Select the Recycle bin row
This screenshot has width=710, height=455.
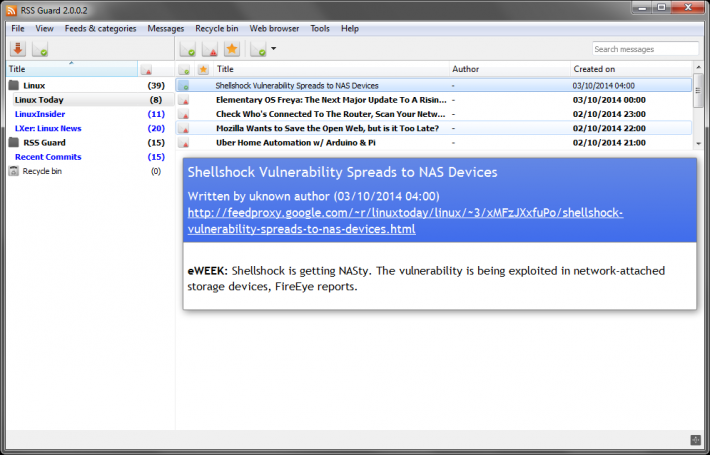tap(91, 171)
